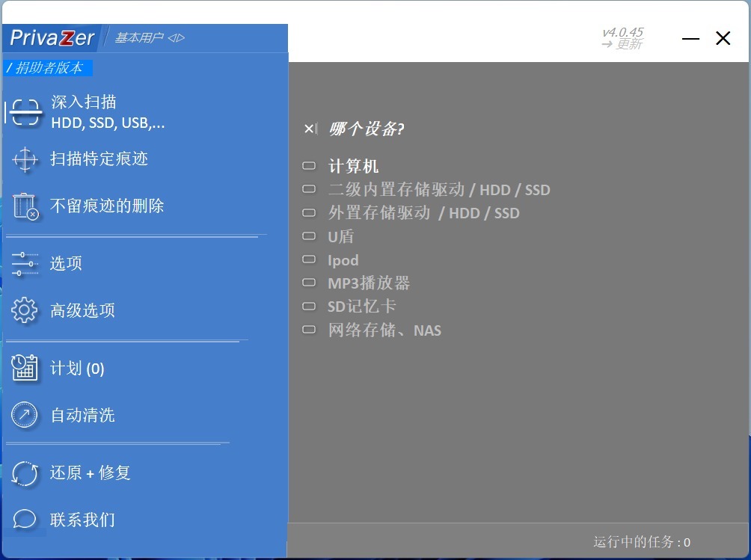Image resolution: width=751 pixels, height=560 pixels.
Task: Select the SD记忆卡 device option
Action: pyautogui.click(x=361, y=307)
